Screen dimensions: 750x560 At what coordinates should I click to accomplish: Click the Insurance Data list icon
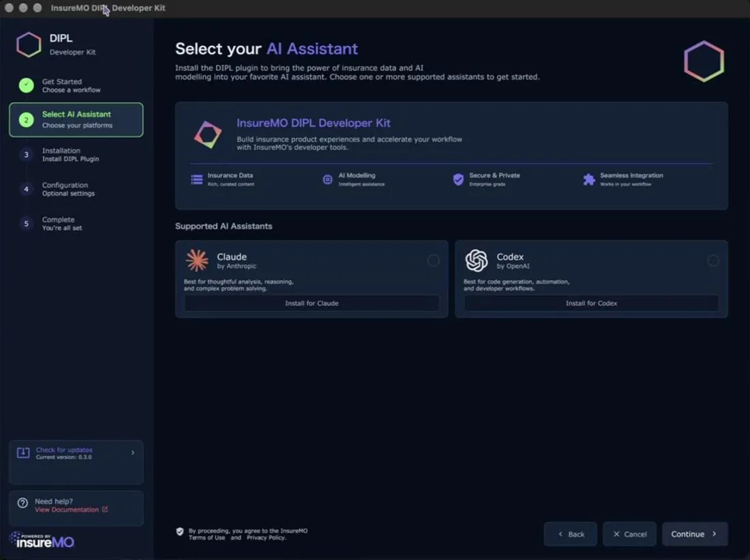pos(196,179)
